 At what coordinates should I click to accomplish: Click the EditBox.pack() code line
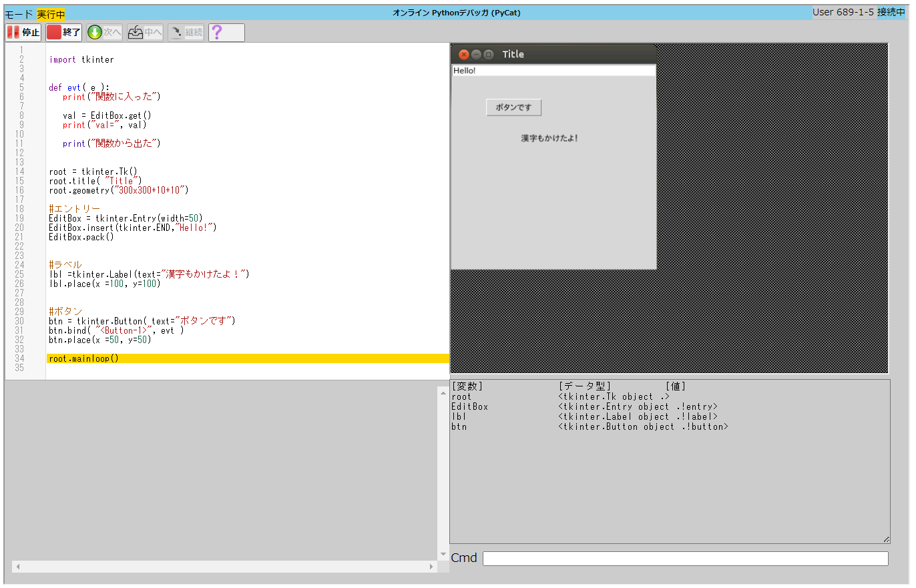(81, 237)
